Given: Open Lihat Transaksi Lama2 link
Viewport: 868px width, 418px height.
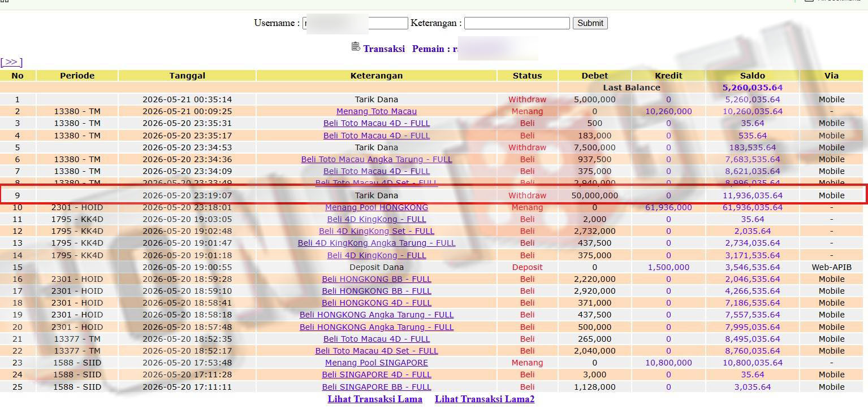Looking at the screenshot, I should (485, 399).
